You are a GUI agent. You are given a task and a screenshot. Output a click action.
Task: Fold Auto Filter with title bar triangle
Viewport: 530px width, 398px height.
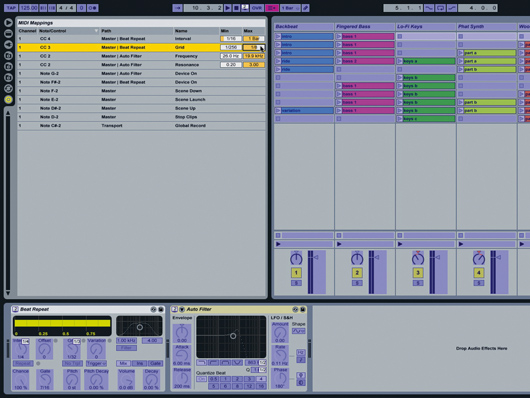(x=182, y=309)
